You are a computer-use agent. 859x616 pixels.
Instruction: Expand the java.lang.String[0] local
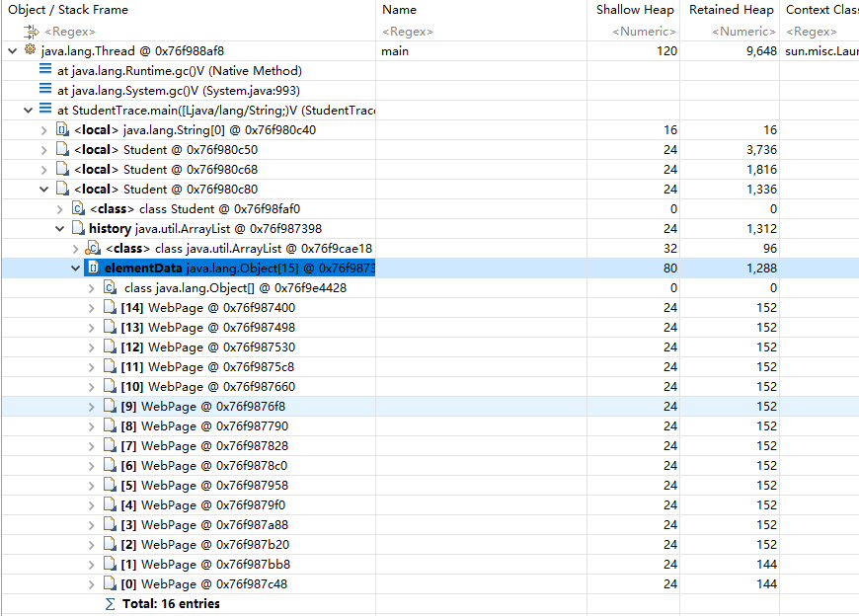click(x=44, y=130)
